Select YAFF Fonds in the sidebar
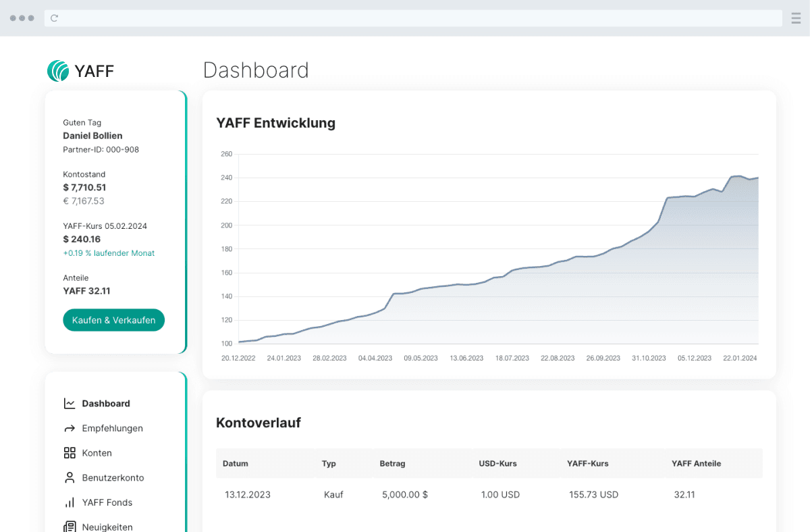The width and height of the screenshot is (810, 532). tap(107, 503)
